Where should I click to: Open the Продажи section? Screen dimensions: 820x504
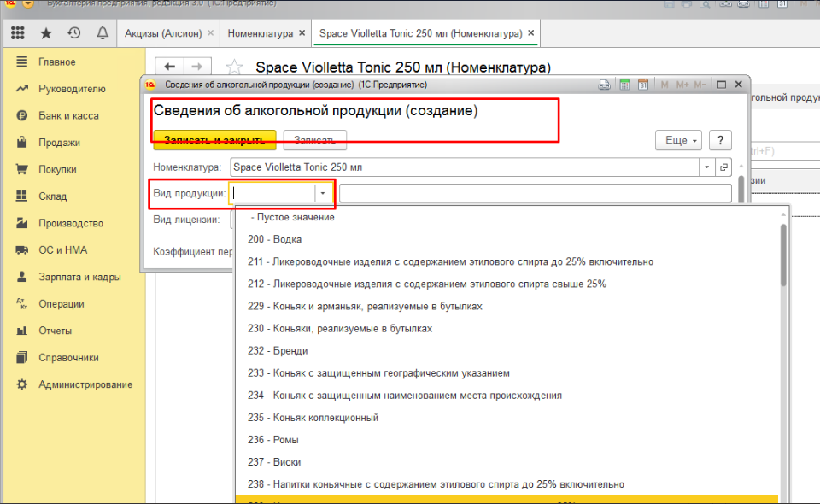(59, 143)
